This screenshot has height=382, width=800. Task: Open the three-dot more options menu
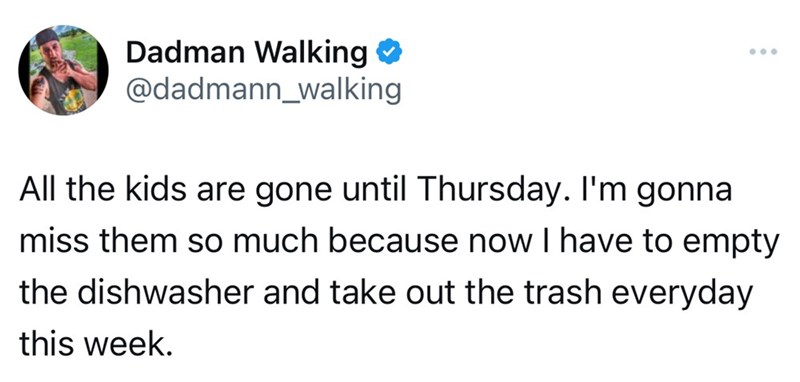click(x=764, y=52)
